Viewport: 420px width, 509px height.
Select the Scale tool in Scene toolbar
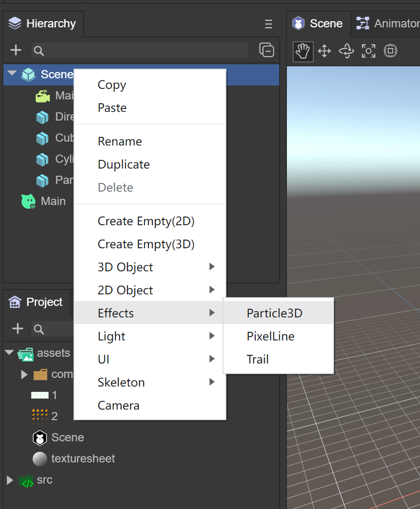point(369,51)
